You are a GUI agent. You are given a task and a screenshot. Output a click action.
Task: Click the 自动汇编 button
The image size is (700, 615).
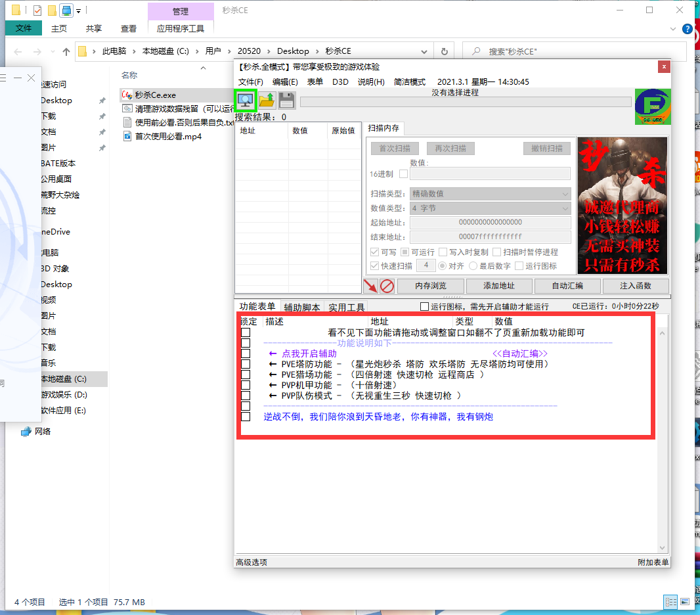click(x=567, y=286)
